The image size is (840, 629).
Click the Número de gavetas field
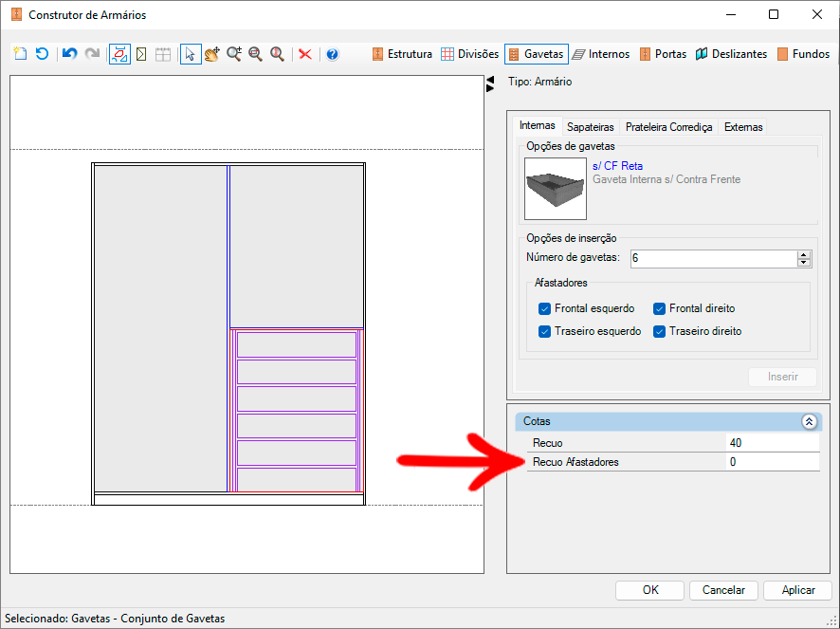pyautogui.click(x=714, y=258)
